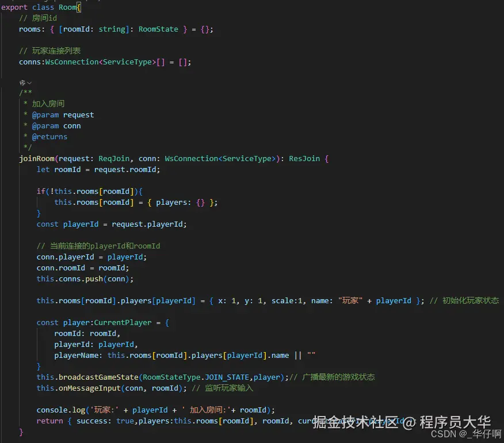Click "request.playerId" in the const statement
Viewport: 504px width, 443px height.
tap(147, 224)
